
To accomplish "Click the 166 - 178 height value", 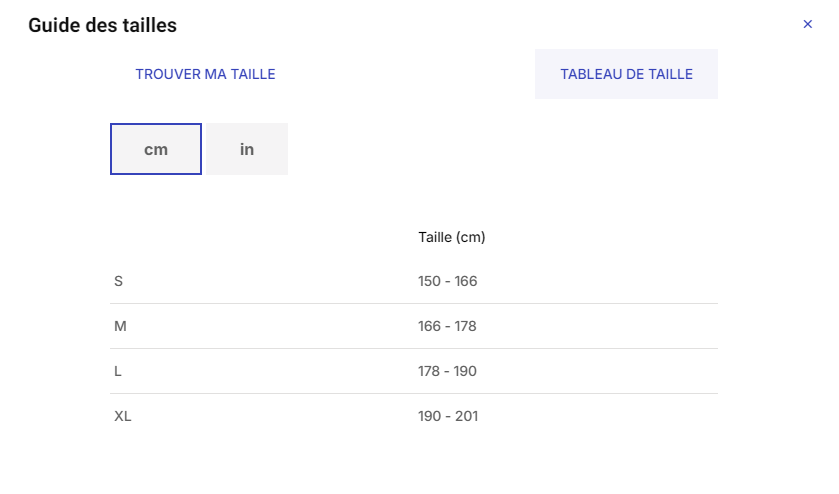I will point(447,326).
